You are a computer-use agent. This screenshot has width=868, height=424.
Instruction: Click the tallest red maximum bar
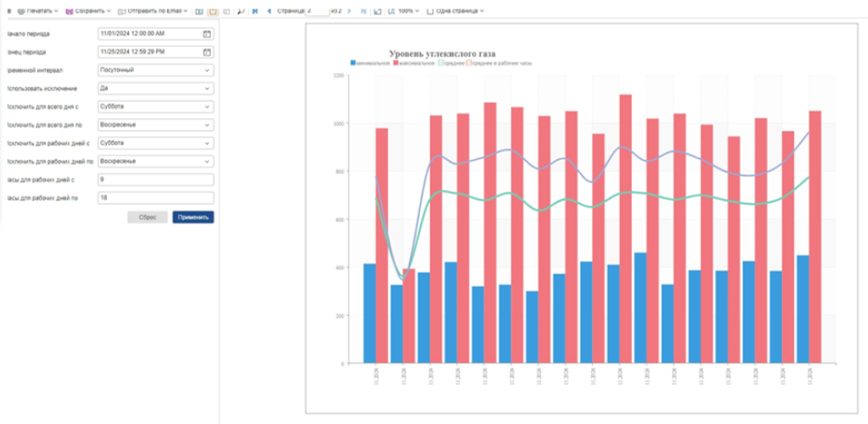pyautogui.click(x=626, y=229)
